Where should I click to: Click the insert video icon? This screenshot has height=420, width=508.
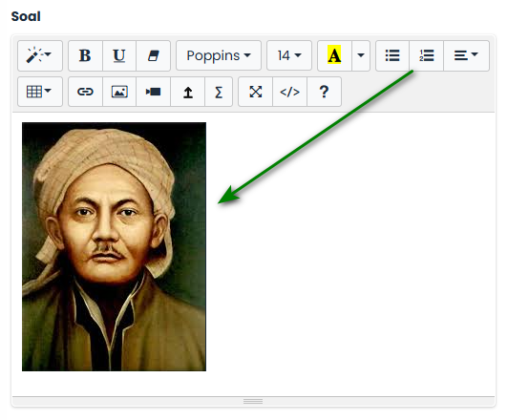point(153,92)
